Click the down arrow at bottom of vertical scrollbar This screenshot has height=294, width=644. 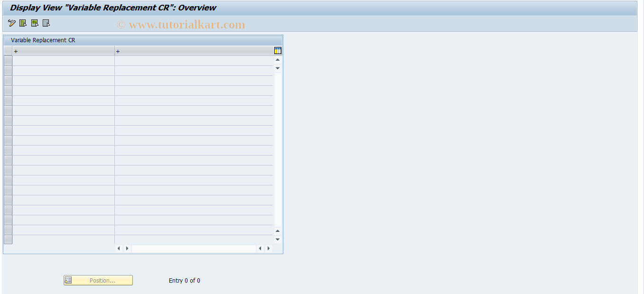pos(278,239)
